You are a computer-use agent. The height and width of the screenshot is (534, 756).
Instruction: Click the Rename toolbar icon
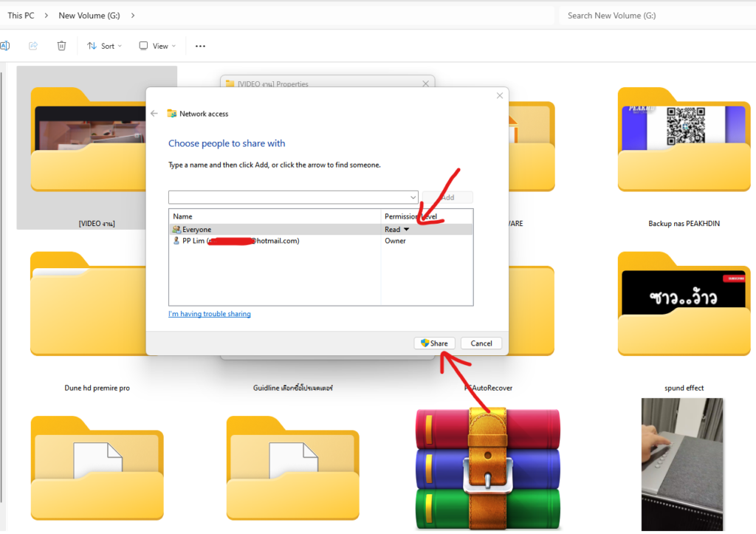click(5, 46)
